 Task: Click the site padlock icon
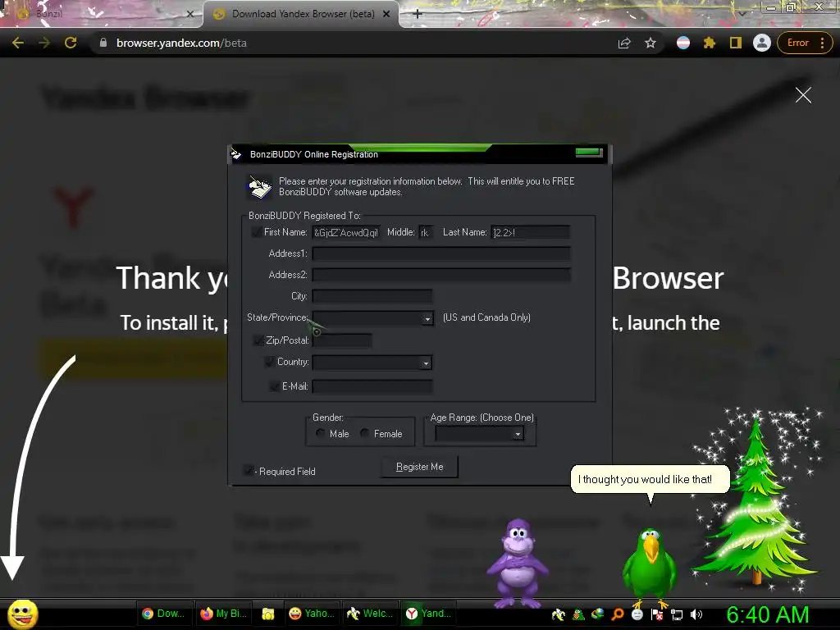[x=103, y=43]
